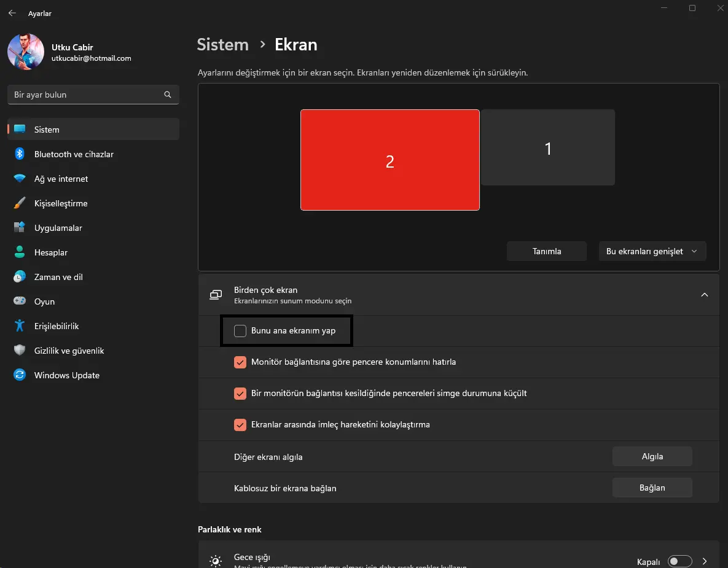728x568 pixels.
Task: Click the Erişilebilirlik accessibility icon
Action: [x=20, y=326]
